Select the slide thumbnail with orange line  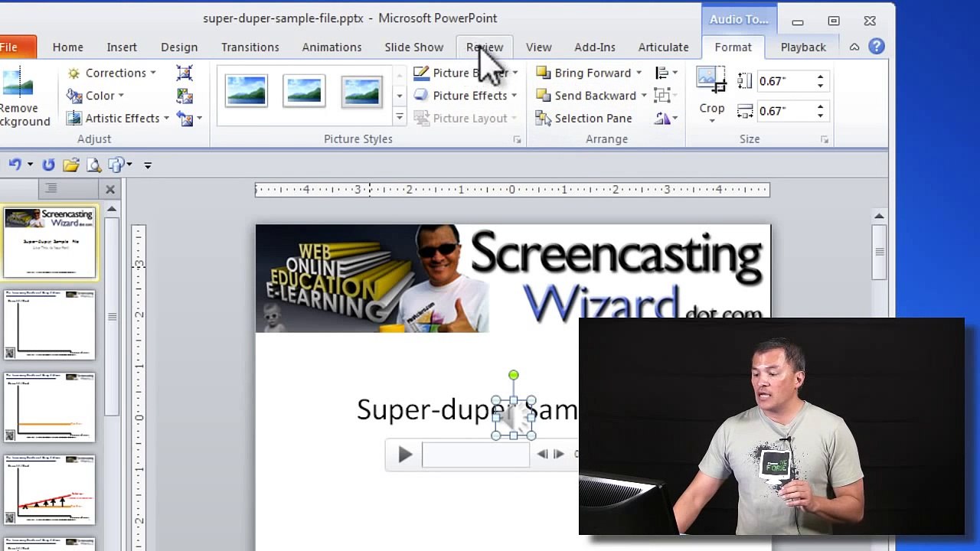[50, 407]
